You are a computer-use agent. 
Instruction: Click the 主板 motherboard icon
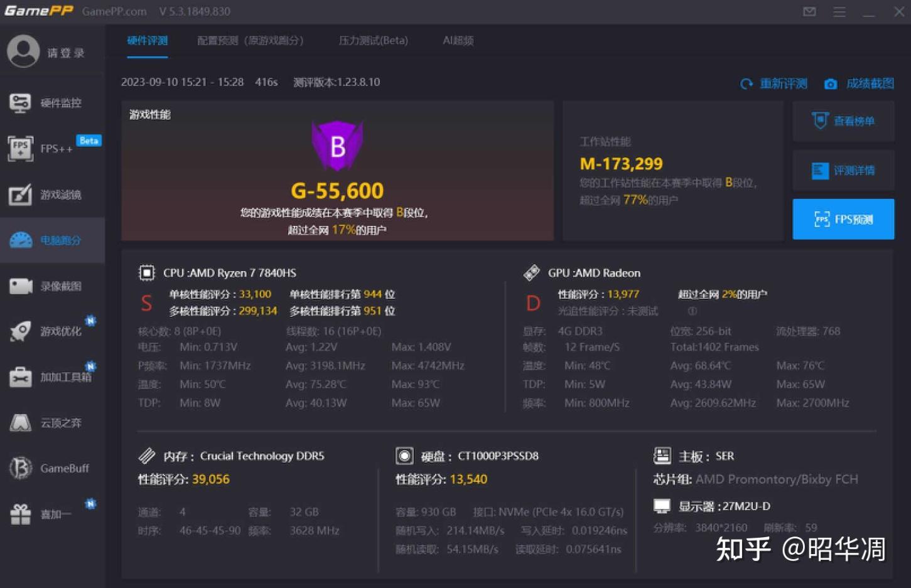coord(662,456)
